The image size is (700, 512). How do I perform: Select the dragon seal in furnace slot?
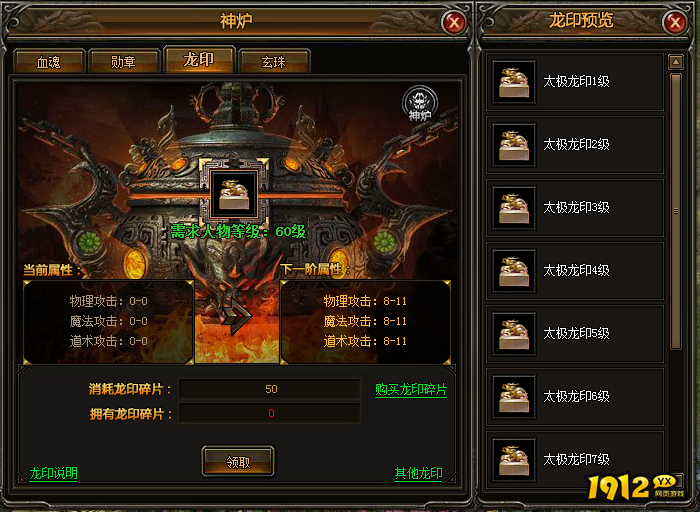[234, 194]
